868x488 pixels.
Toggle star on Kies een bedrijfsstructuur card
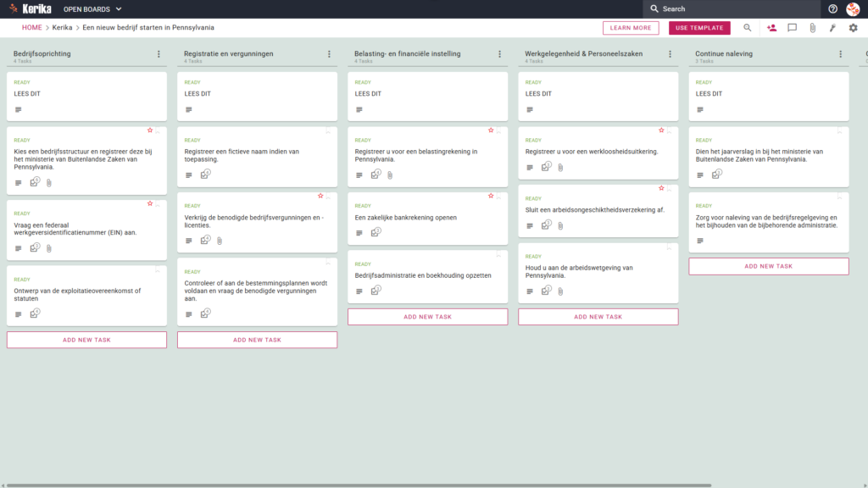150,130
